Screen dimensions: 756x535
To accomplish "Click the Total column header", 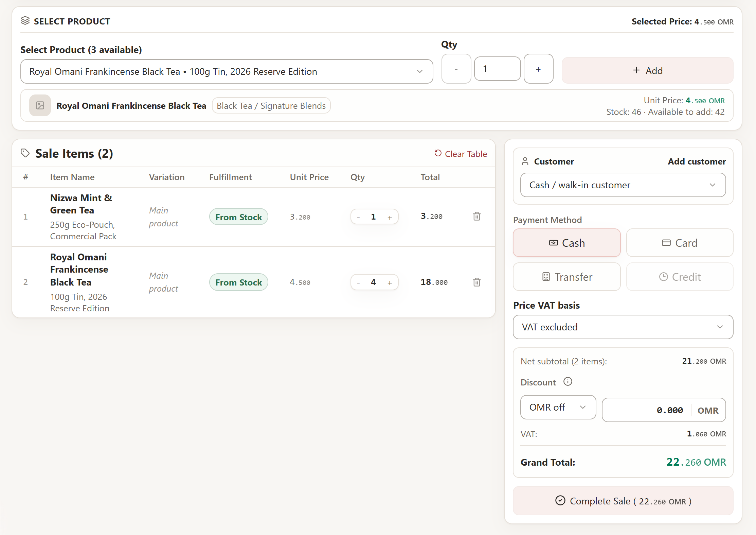I will tap(430, 177).
